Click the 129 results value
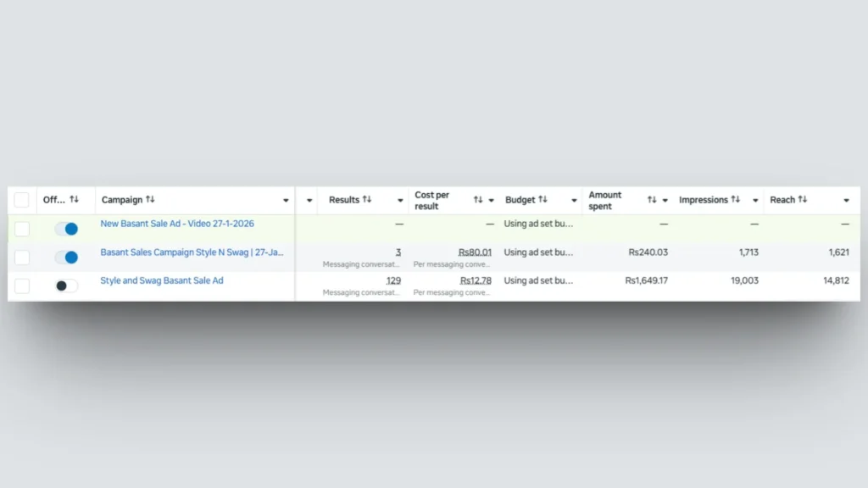This screenshot has height=488, width=868. tap(393, 280)
